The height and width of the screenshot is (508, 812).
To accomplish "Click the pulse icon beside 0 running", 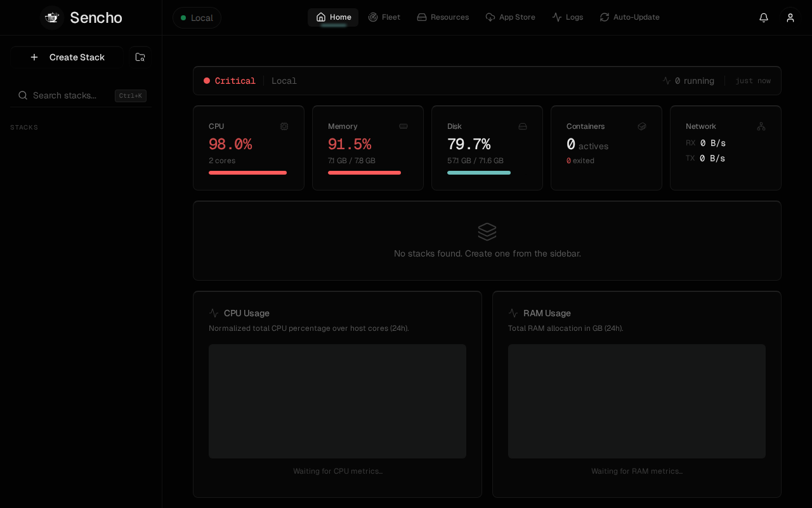I will (667, 81).
